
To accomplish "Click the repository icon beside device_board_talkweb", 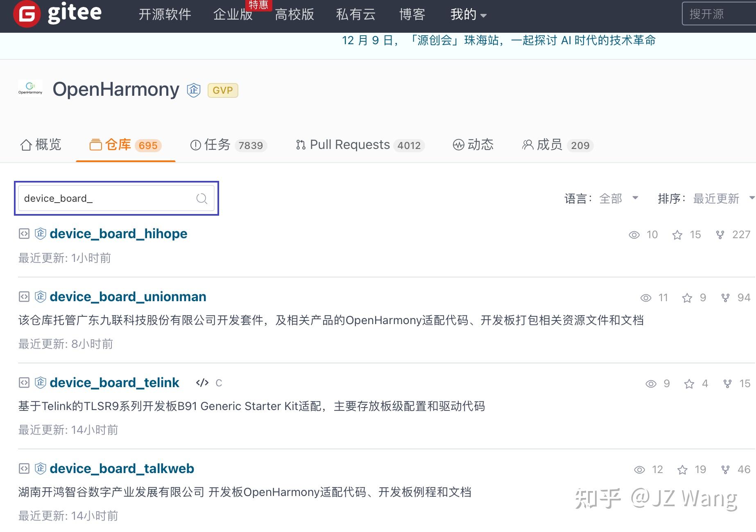I will click(x=24, y=469).
